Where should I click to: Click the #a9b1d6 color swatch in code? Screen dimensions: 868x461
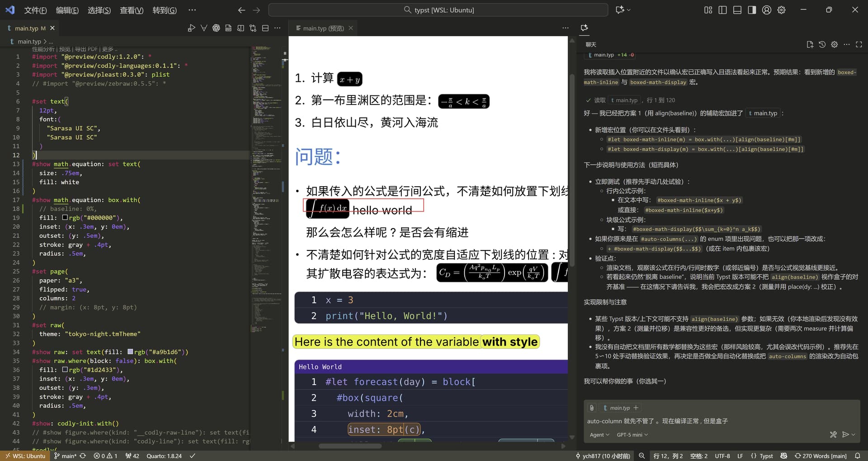coord(130,352)
